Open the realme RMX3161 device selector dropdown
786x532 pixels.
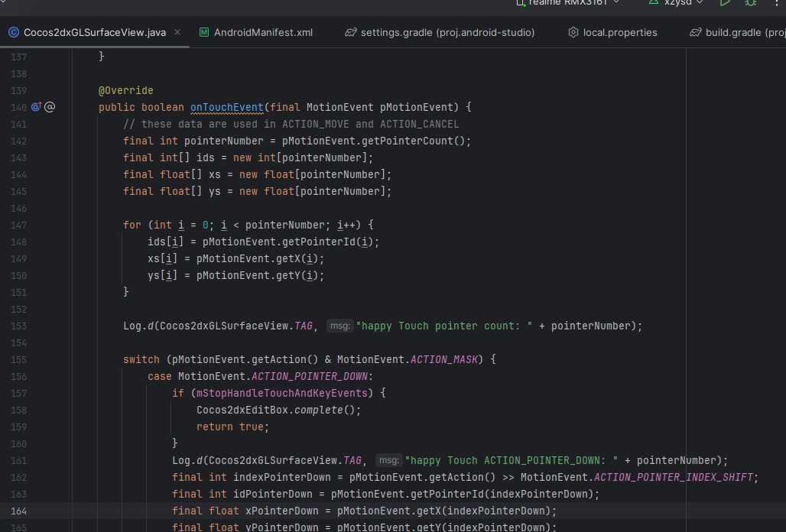coord(568,2)
